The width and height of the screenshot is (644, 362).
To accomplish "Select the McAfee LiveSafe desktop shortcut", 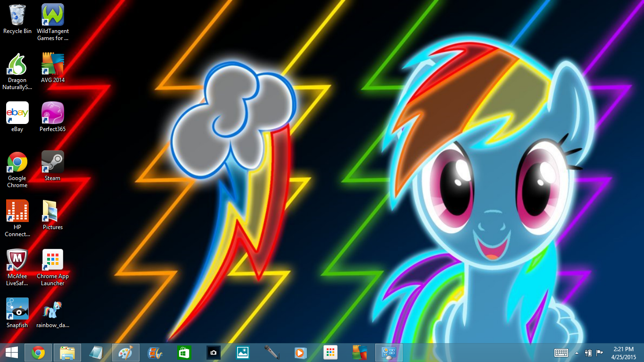I will (x=17, y=268).
